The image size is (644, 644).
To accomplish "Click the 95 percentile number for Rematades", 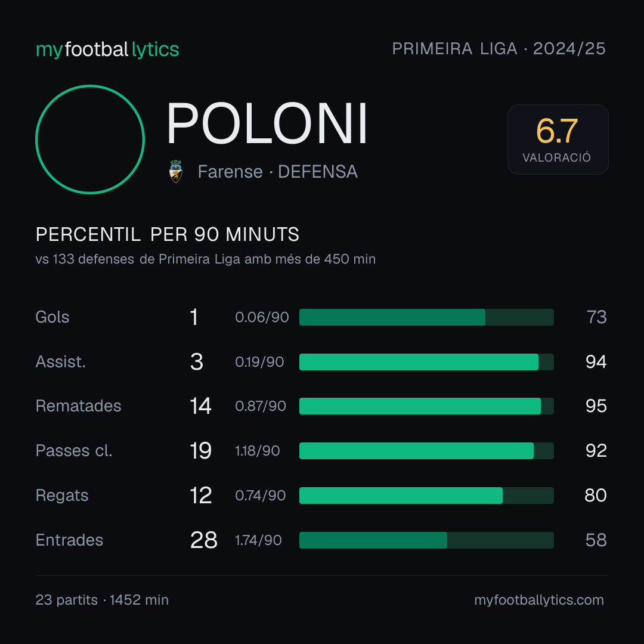I will (596, 406).
